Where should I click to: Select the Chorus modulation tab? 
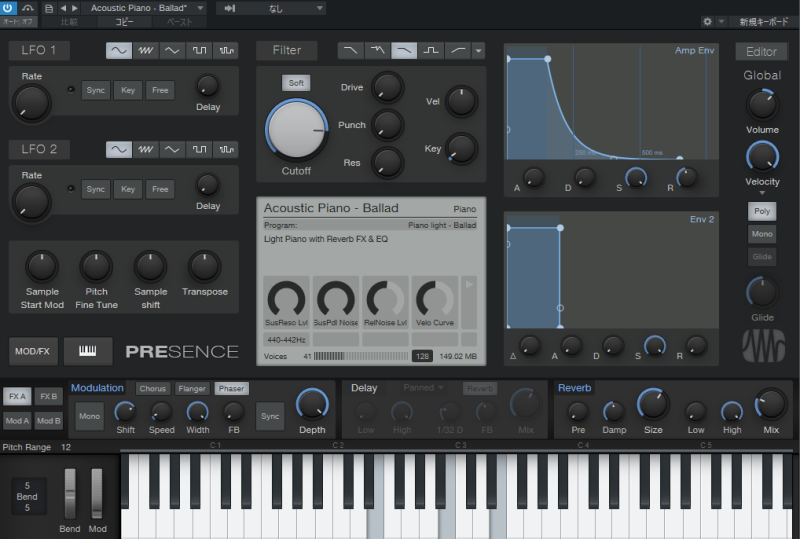click(x=152, y=388)
